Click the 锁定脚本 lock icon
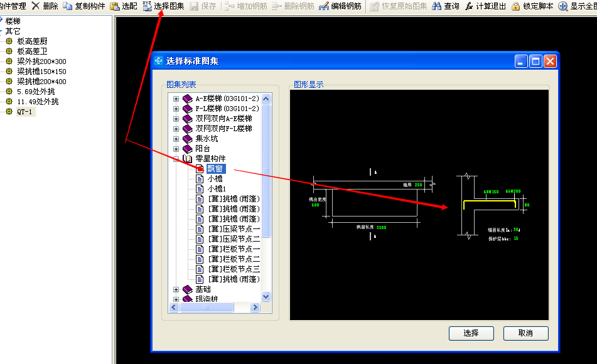The height and width of the screenshot is (364, 597). pos(515,6)
